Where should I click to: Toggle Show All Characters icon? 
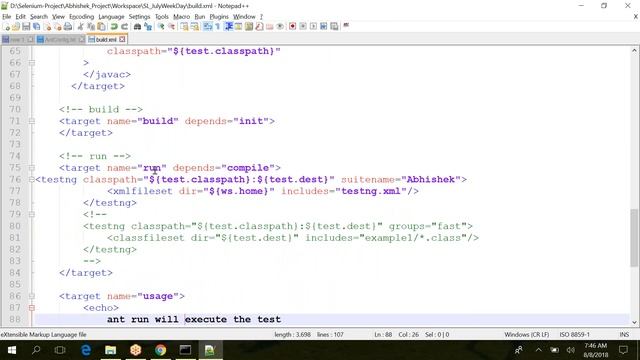click(x=218, y=26)
